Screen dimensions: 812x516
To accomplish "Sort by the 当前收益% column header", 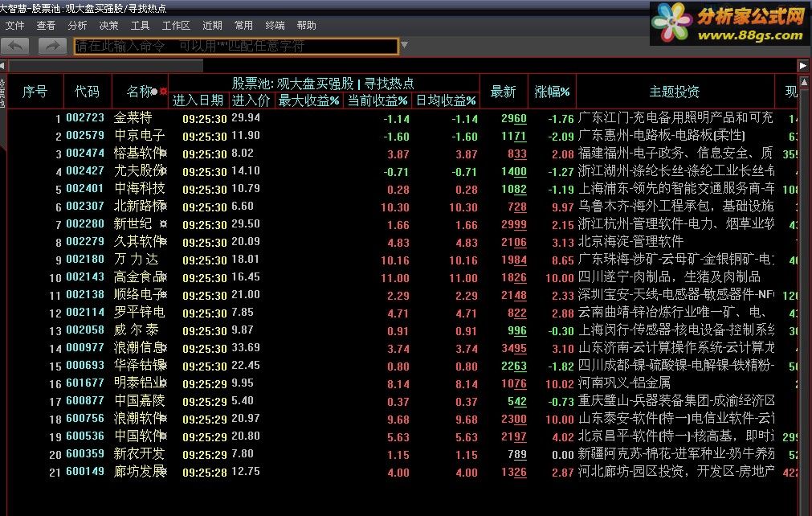I will tap(377, 100).
